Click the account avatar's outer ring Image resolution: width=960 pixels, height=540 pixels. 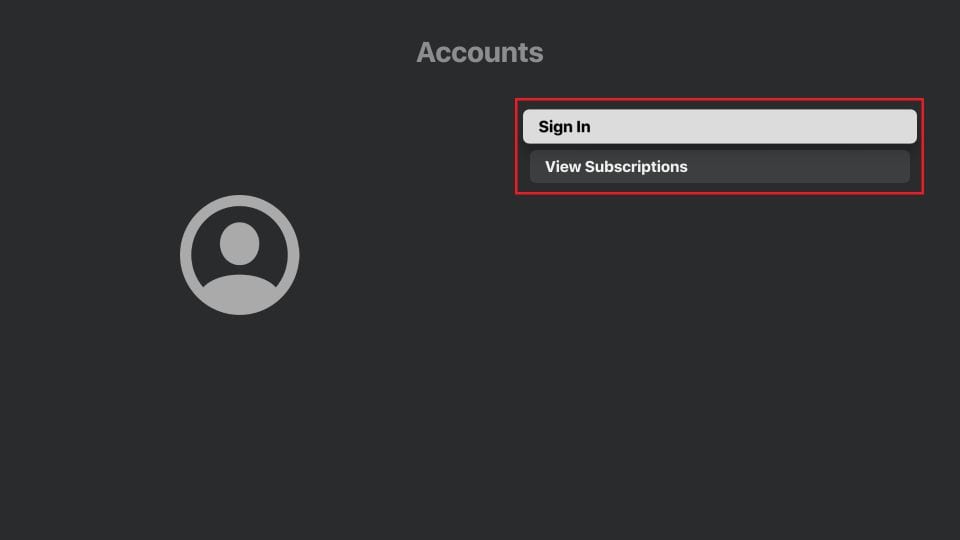186,255
